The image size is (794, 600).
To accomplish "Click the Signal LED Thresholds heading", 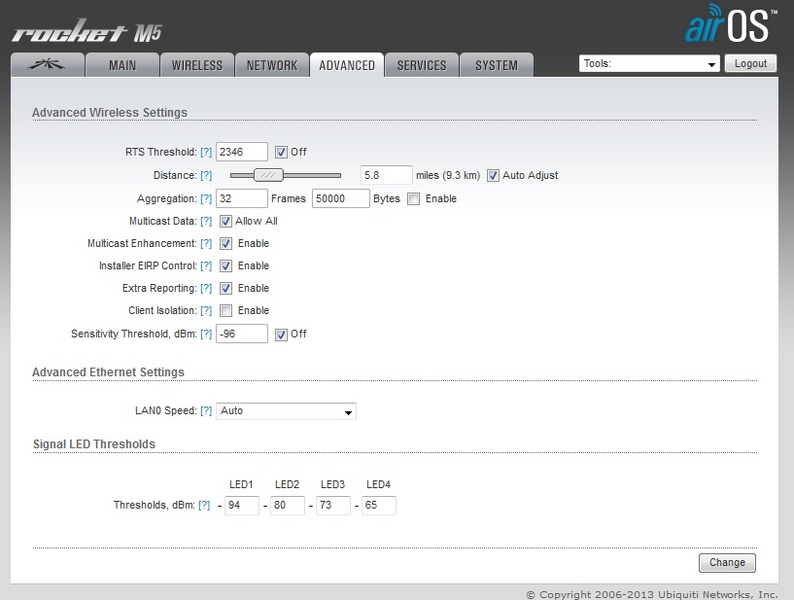I will click(x=94, y=444).
